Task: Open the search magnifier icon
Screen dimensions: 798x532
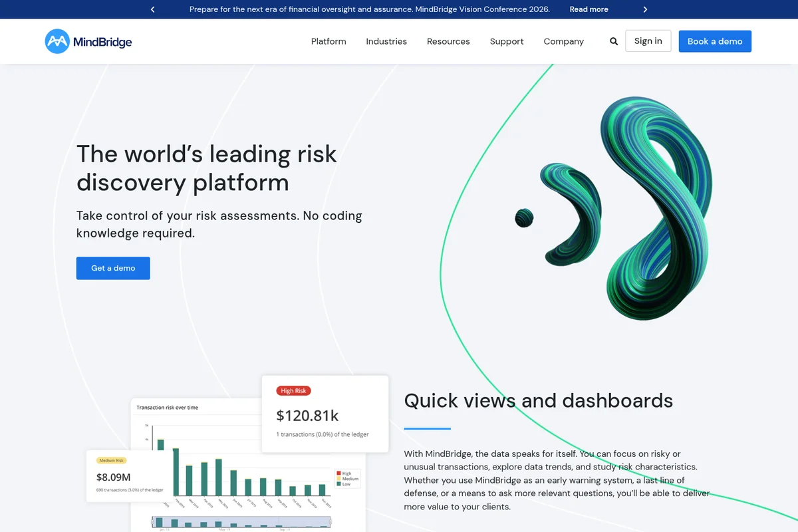Action: point(614,41)
